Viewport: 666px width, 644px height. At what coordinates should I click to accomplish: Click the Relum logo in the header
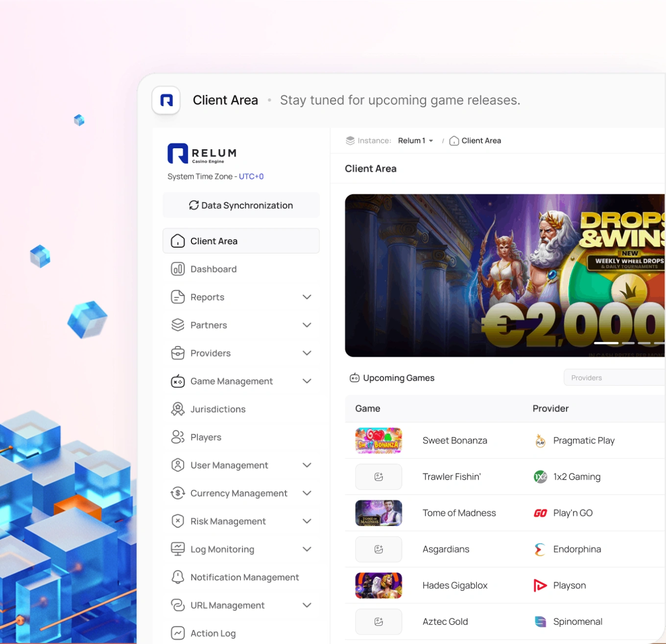click(166, 100)
